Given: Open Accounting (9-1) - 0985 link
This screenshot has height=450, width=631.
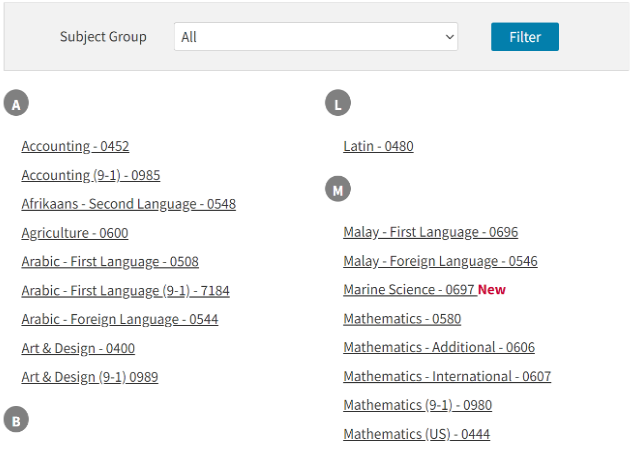Looking at the screenshot, I should 91,175.
